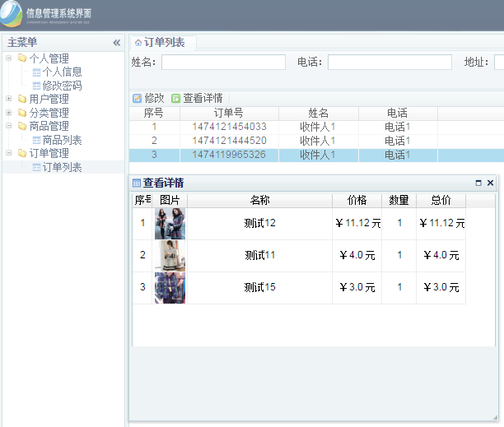Click the 查看详情 dialog title icon
The height and width of the screenshot is (427, 504).
click(x=137, y=183)
